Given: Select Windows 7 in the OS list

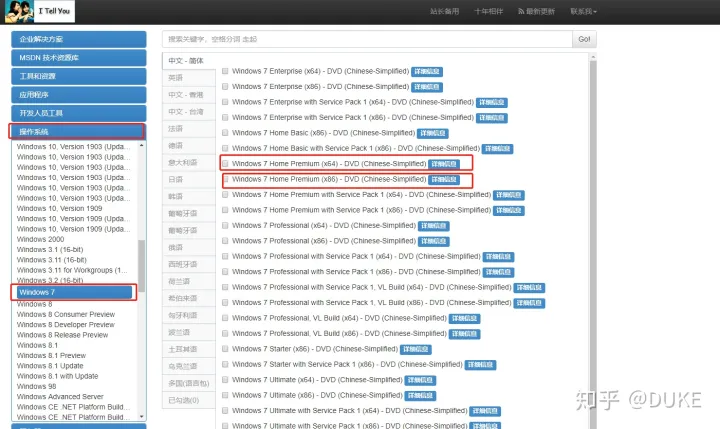Looking at the screenshot, I should [x=74, y=292].
